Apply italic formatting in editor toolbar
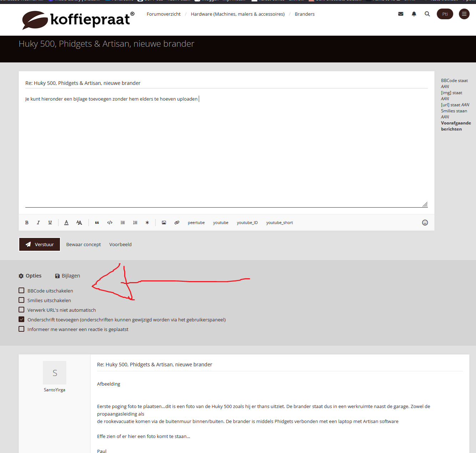Viewport: 476px width, 453px height. click(38, 223)
